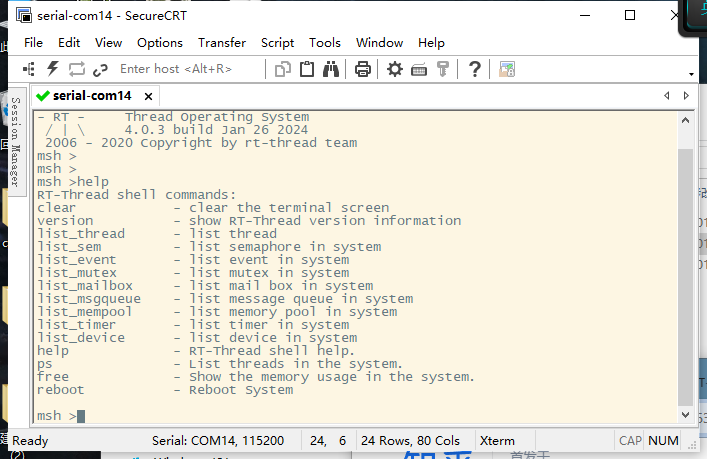Click the 'clear' command text
This screenshot has width=707, height=459.
(x=56, y=207)
